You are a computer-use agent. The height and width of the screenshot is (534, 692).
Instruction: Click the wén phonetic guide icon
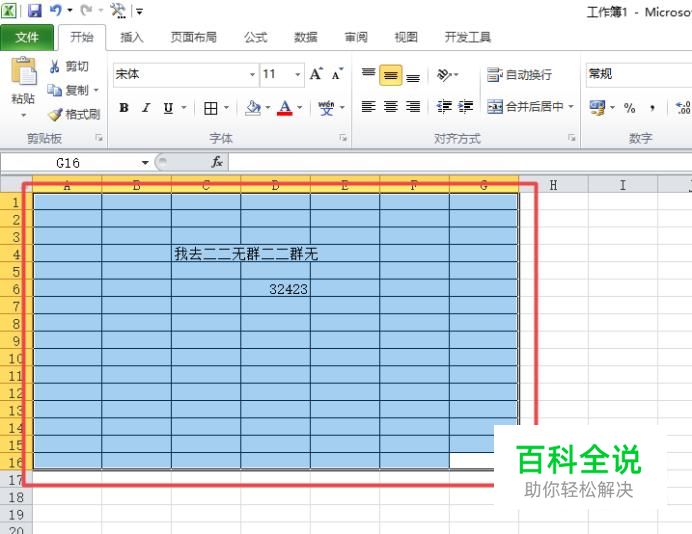327,108
